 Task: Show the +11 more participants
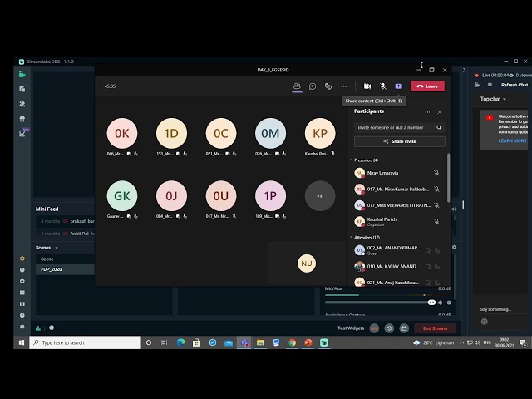click(320, 196)
